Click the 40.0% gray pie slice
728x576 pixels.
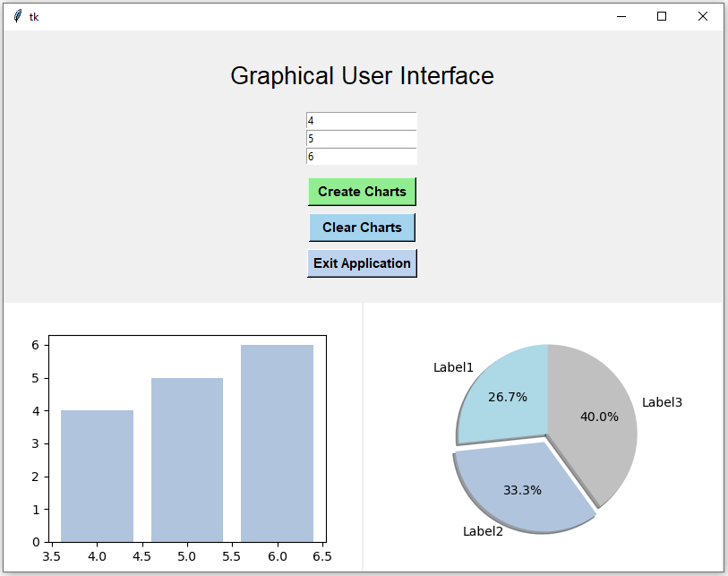coord(599,418)
